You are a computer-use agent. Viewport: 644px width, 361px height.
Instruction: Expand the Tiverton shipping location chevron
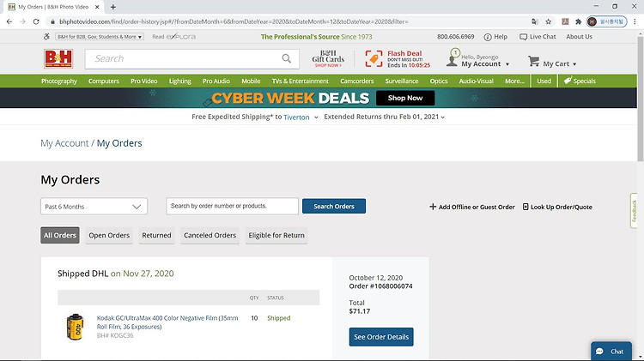[x=316, y=117]
